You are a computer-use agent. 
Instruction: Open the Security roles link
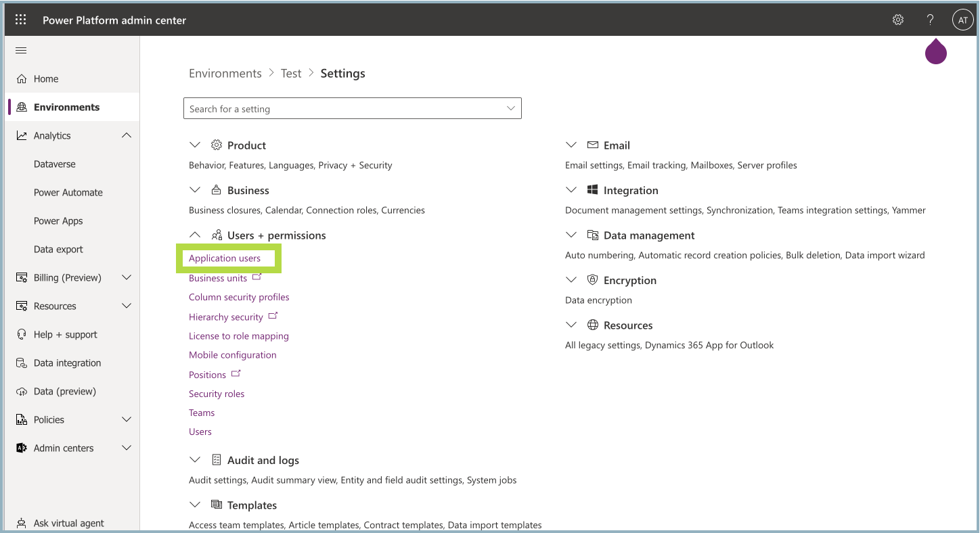coord(217,394)
